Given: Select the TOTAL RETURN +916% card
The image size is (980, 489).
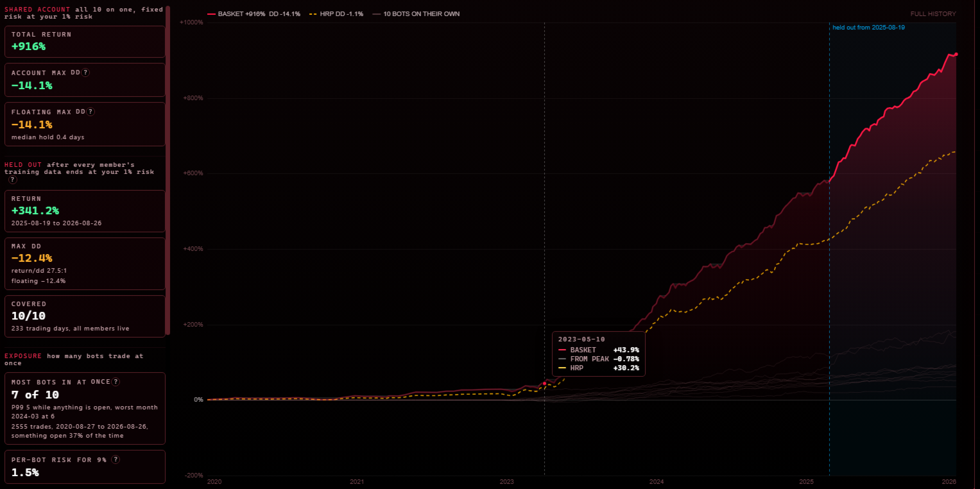Looking at the screenshot, I should pos(85,42).
